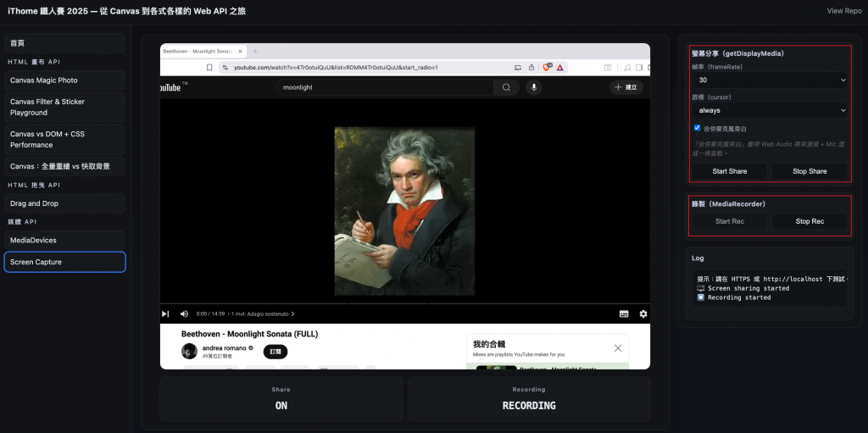Open YouTube player settings gear
868x433 pixels.
pyautogui.click(x=643, y=314)
